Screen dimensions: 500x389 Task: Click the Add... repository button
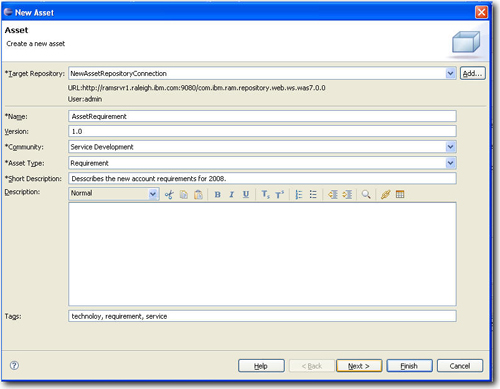[473, 73]
